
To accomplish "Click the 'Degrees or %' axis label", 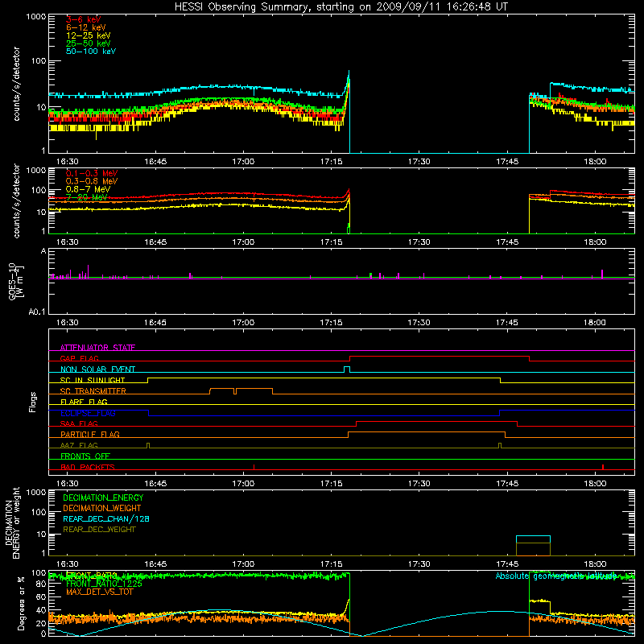I will pos(21,603).
